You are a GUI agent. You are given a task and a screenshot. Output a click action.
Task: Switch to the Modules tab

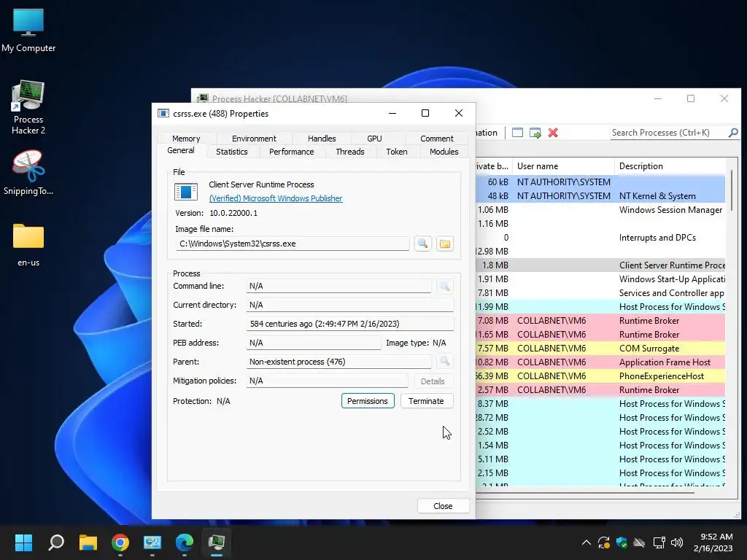coord(444,152)
